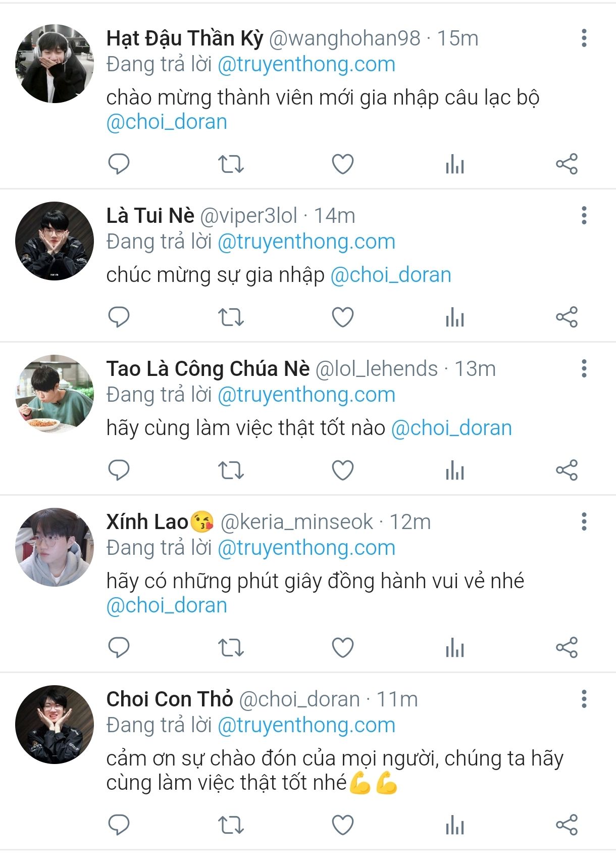Open @choi_doran mention in Là Tui Nè's tweet
616x858 pixels.
point(391,275)
